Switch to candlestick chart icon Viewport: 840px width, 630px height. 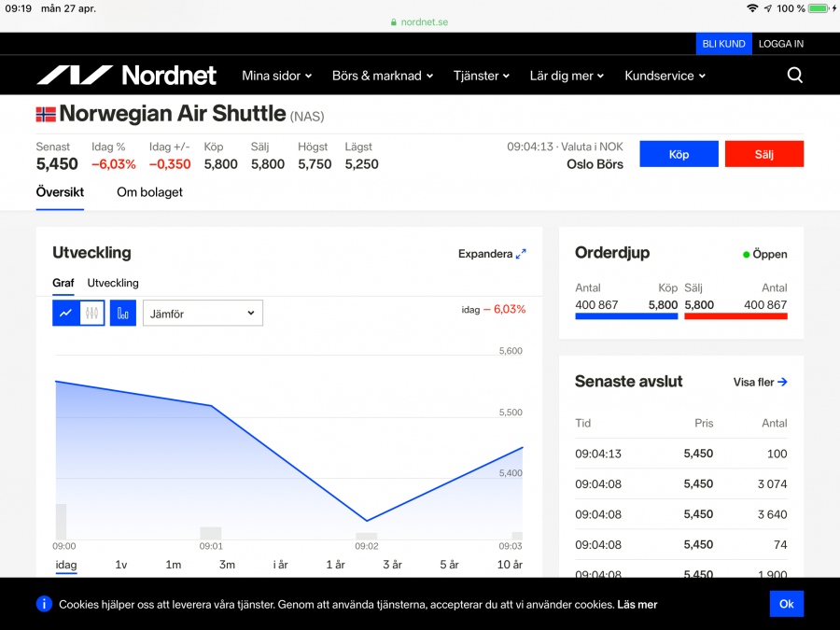[x=91, y=314]
